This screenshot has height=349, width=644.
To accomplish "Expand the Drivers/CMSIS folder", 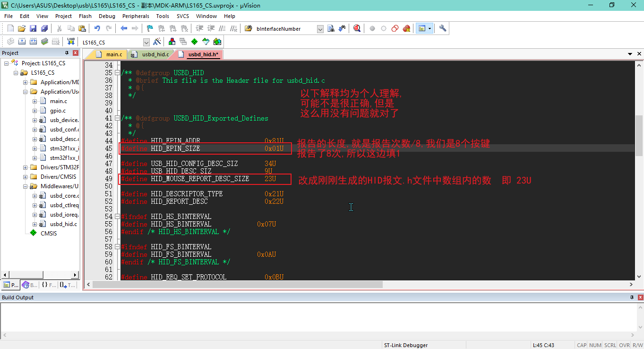I will pyautogui.click(x=26, y=176).
